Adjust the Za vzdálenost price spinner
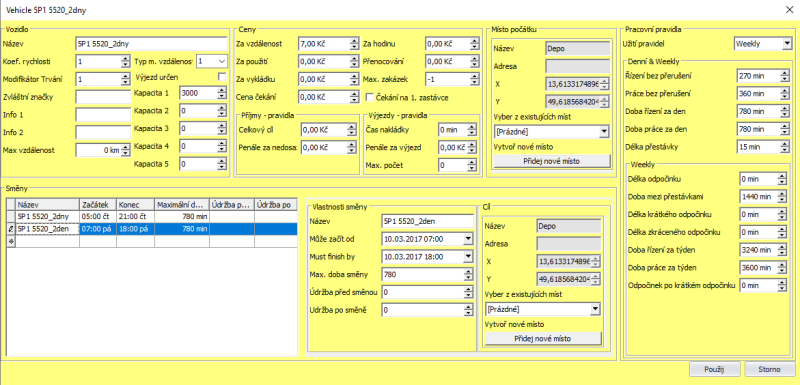The width and height of the screenshot is (800, 385). coord(354,44)
